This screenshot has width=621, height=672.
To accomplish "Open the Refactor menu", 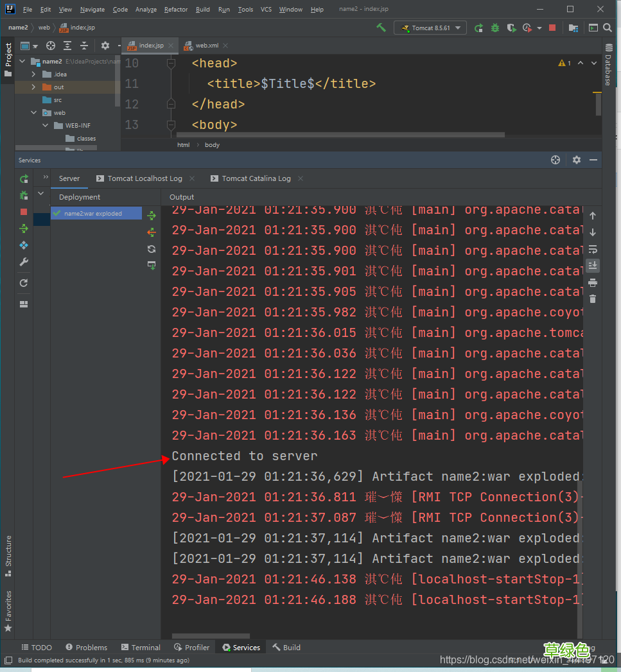I will tap(176, 10).
